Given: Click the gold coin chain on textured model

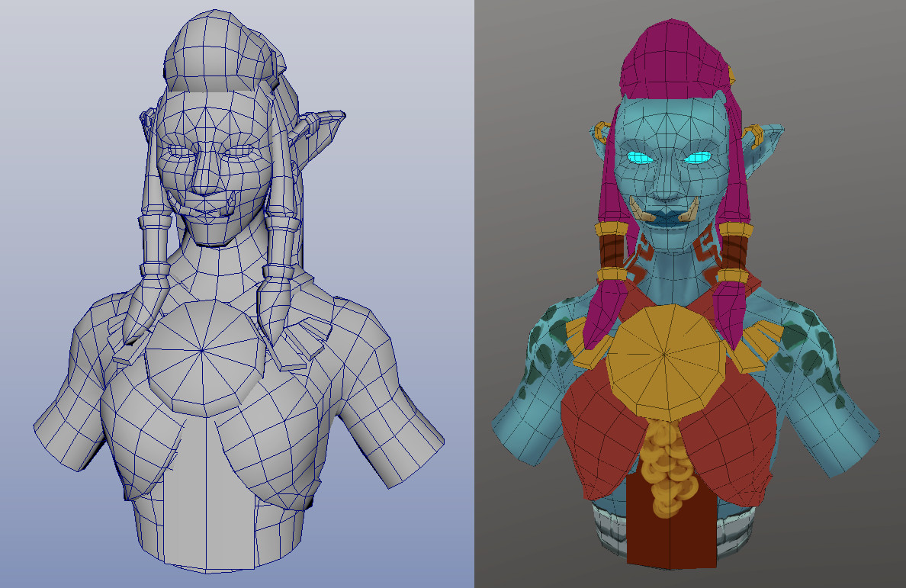Looking at the screenshot, I should pos(670,468).
